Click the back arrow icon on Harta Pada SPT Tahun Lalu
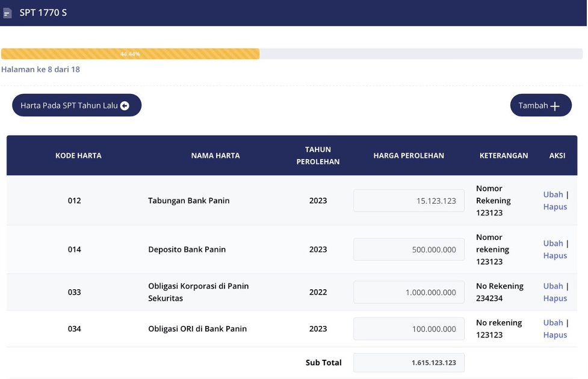Viewport: 588px width, 379px height. tap(125, 105)
